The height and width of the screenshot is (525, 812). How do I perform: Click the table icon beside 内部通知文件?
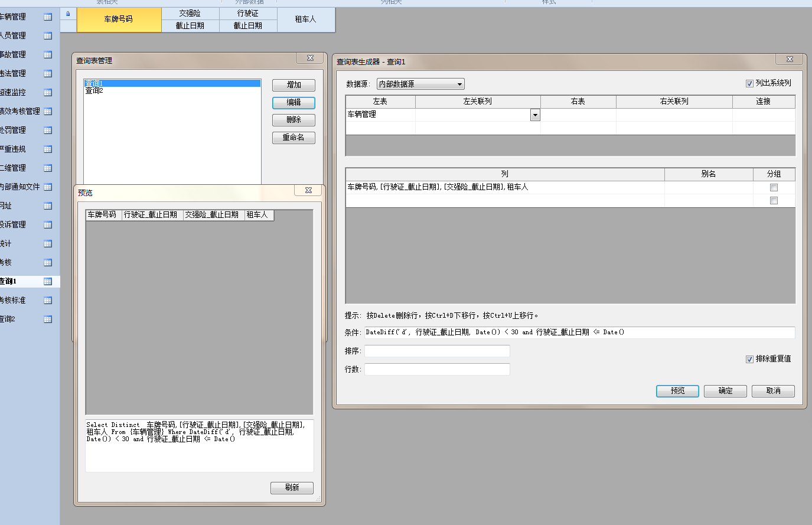point(48,187)
